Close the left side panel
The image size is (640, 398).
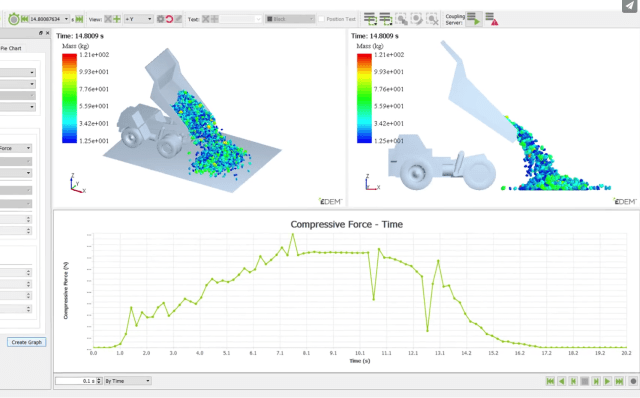click(x=47, y=33)
